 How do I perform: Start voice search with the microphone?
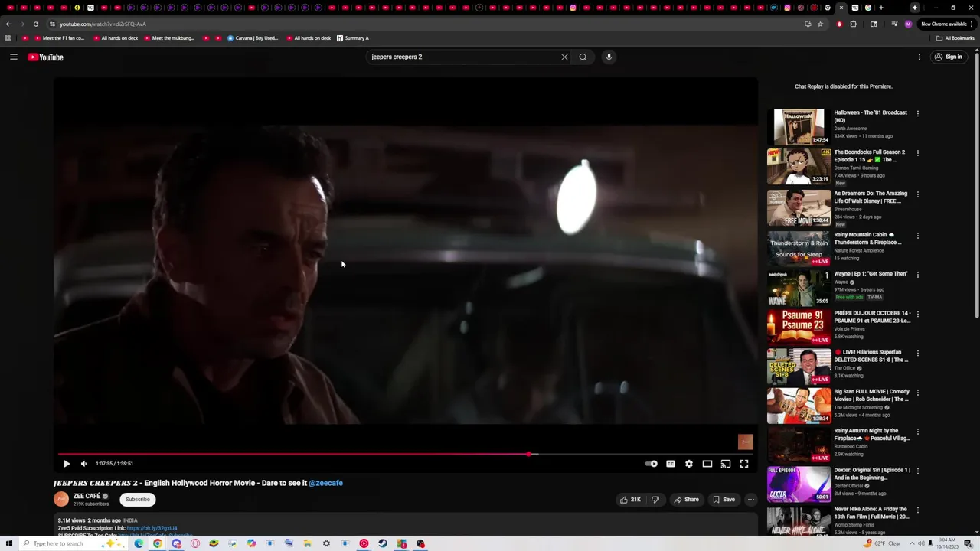pyautogui.click(x=609, y=57)
